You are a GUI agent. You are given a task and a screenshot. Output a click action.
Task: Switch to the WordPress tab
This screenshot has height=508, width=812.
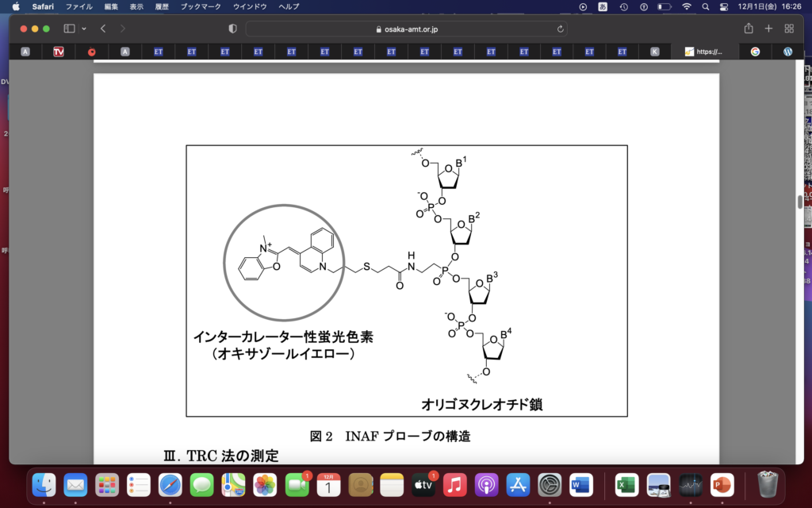787,52
